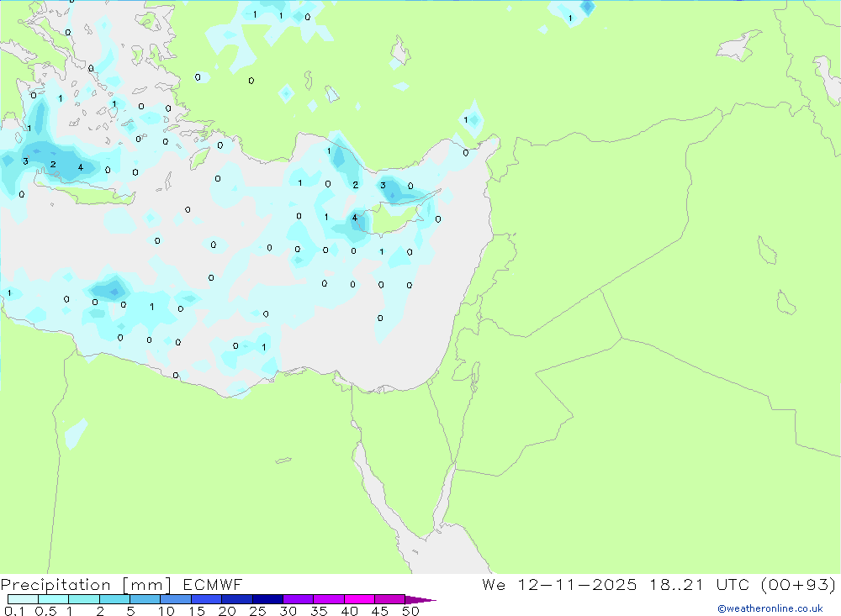
Task: Click the island of Cyprus on map
Action: click(x=394, y=217)
